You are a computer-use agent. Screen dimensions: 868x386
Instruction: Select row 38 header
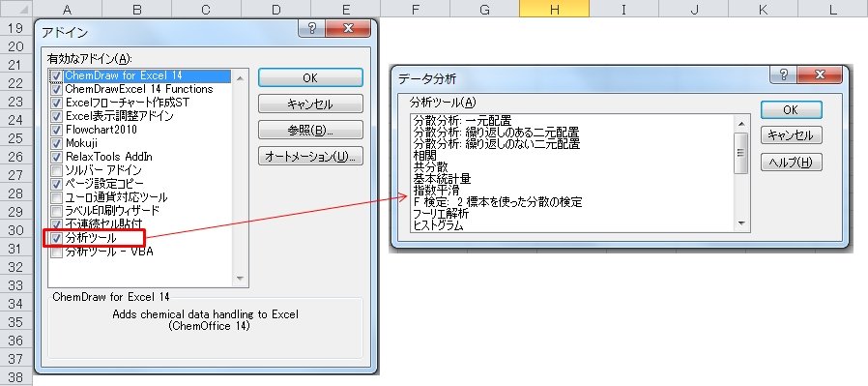pyautogui.click(x=16, y=377)
